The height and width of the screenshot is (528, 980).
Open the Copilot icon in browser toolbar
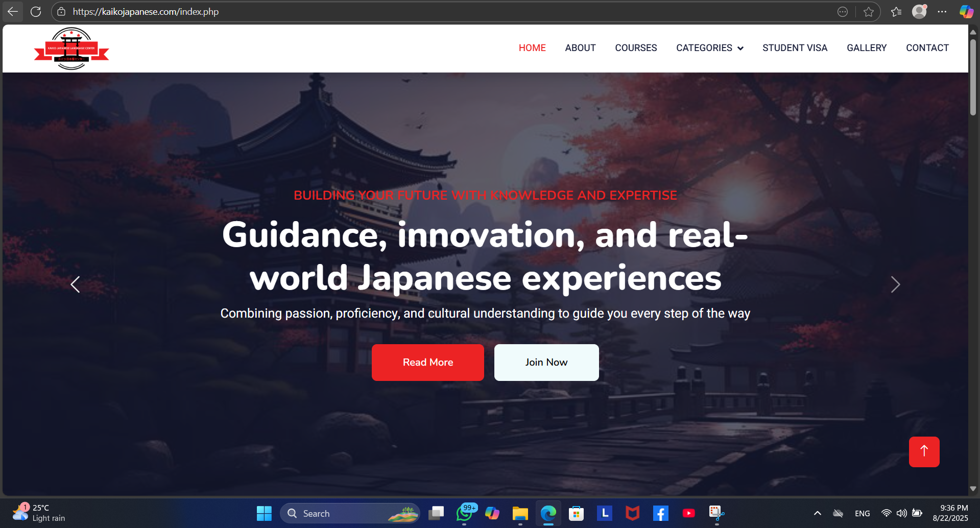tap(966, 12)
